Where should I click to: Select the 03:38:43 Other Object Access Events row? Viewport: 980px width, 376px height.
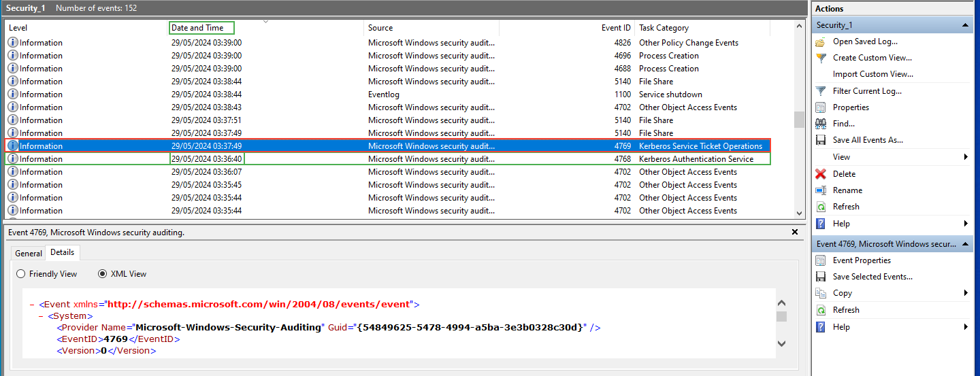(x=388, y=107)
